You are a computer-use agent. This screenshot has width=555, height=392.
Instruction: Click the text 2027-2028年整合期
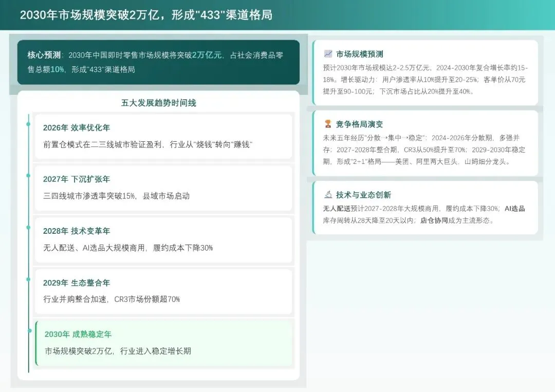click(x=367, y=150)
